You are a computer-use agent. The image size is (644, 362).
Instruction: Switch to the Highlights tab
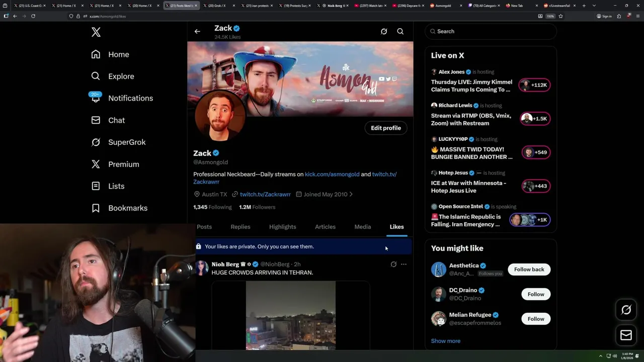(x=283, y=227)
